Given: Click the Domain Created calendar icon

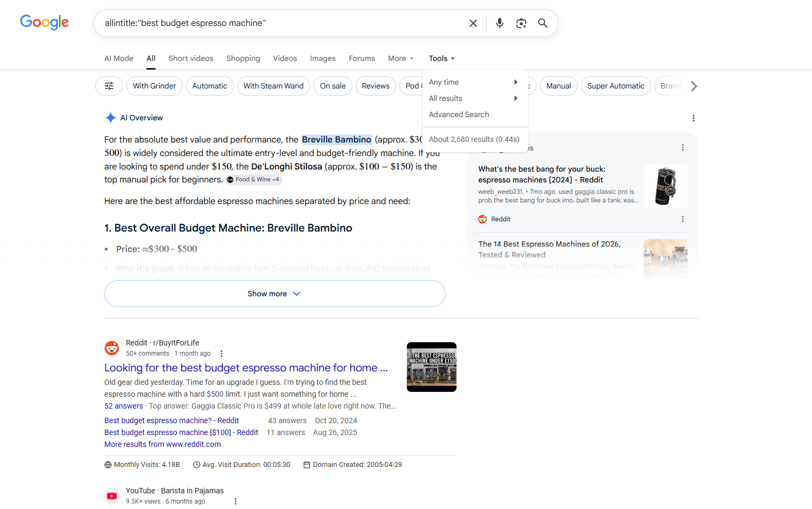Looking at the screenshot, I should tap(307, 465).
